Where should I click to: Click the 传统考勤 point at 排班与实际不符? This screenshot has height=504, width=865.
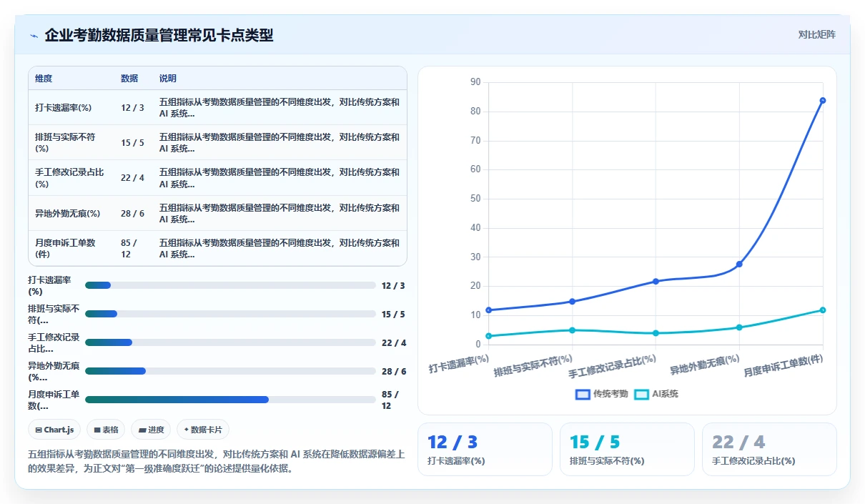[572, 302]
